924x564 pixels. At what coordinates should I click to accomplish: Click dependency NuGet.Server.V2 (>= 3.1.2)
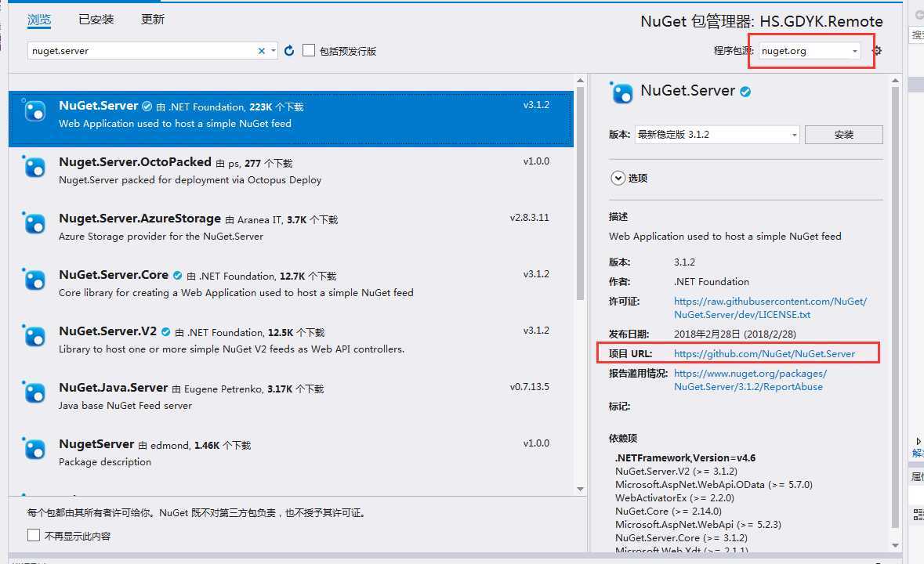tap(676, 471)
